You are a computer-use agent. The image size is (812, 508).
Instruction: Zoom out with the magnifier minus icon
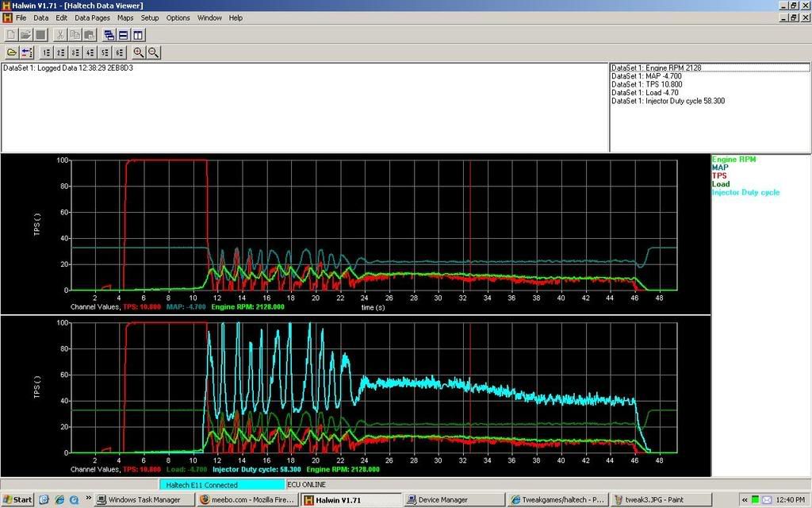153,52
